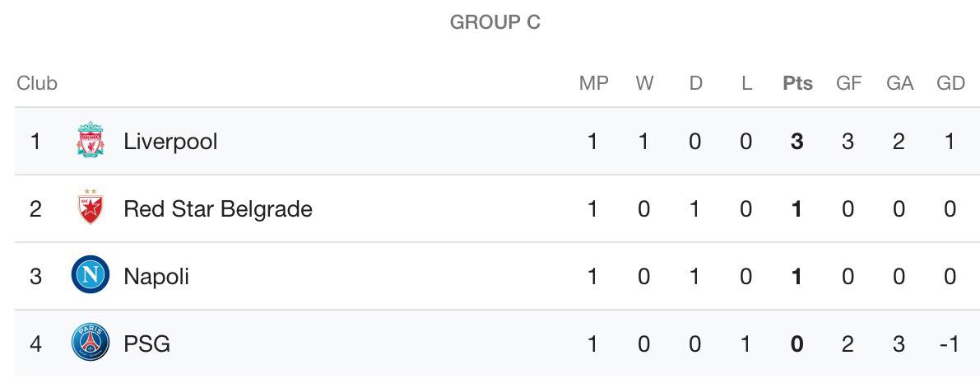The image size is (980, 388).
Task: Click the D column header
Action: click(x=695, y=83)
